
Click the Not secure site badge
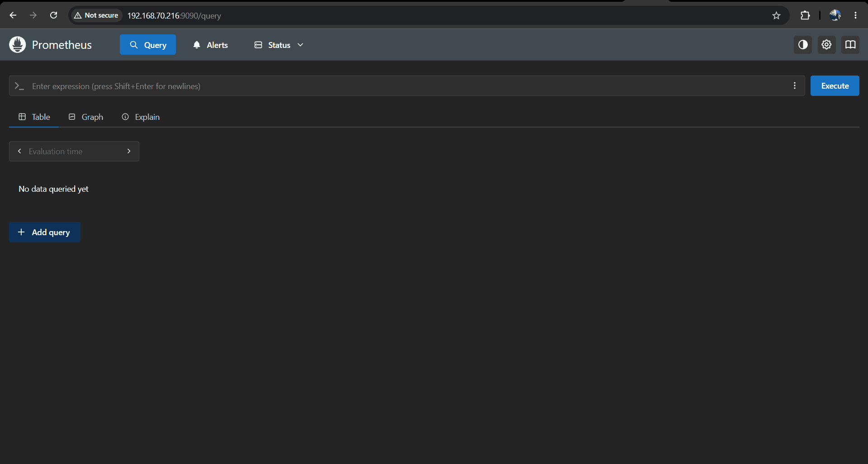pyautogui.click(x=96, y=15)
